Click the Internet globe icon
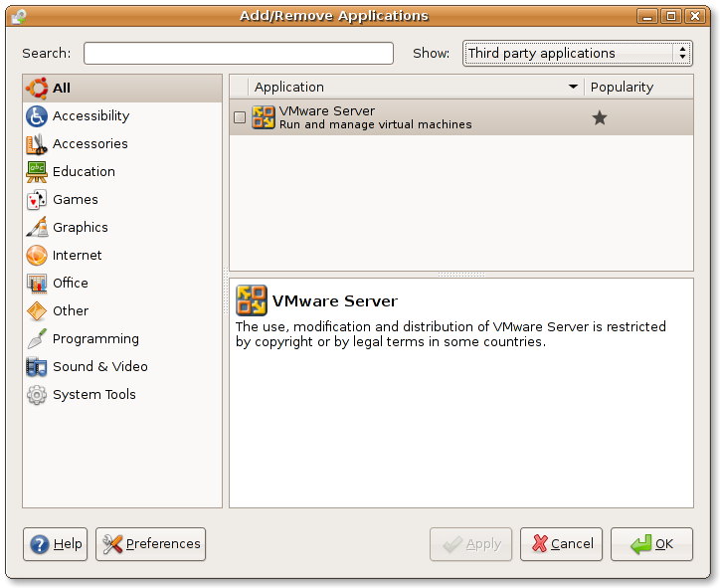The height and width of the screenshot is (588, 720). pos(36,256)
